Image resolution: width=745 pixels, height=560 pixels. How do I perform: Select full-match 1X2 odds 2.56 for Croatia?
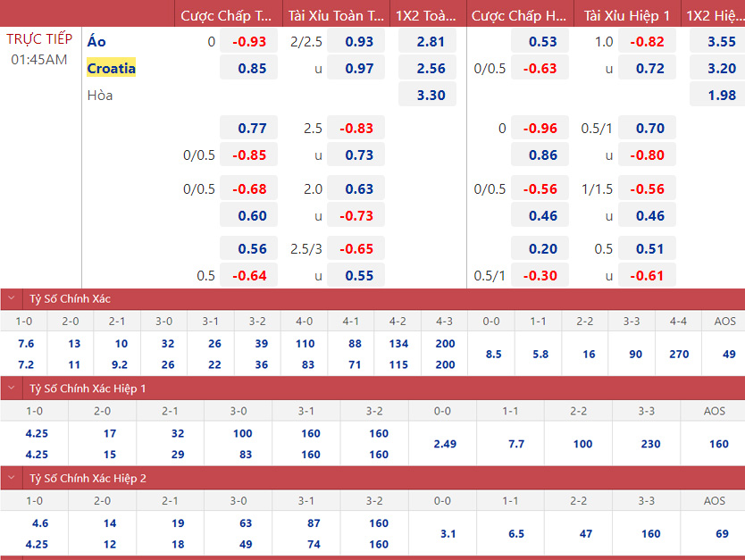pos(431,69)
